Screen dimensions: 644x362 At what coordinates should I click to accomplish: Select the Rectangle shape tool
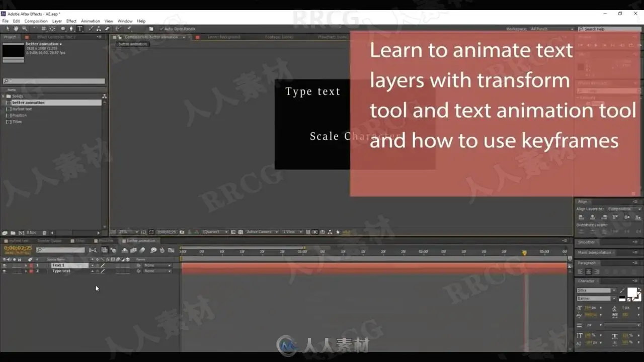[x=62, y=29]
